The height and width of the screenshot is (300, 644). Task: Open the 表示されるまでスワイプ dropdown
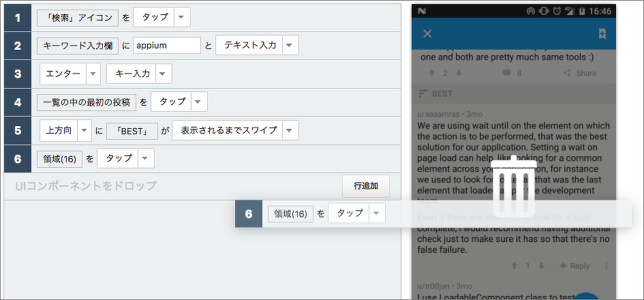point(290,130)
